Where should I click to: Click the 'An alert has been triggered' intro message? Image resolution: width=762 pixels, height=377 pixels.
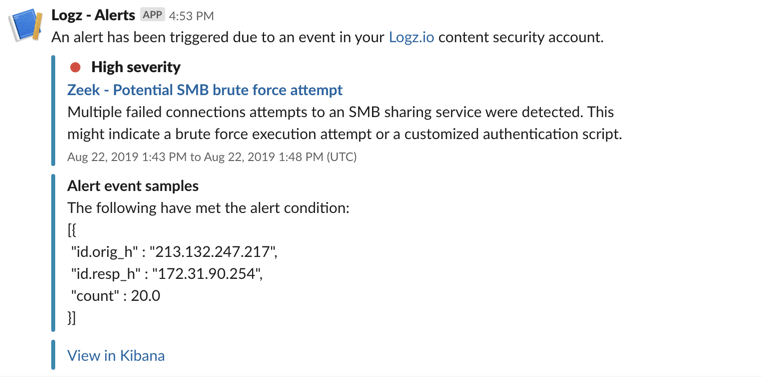328,37
